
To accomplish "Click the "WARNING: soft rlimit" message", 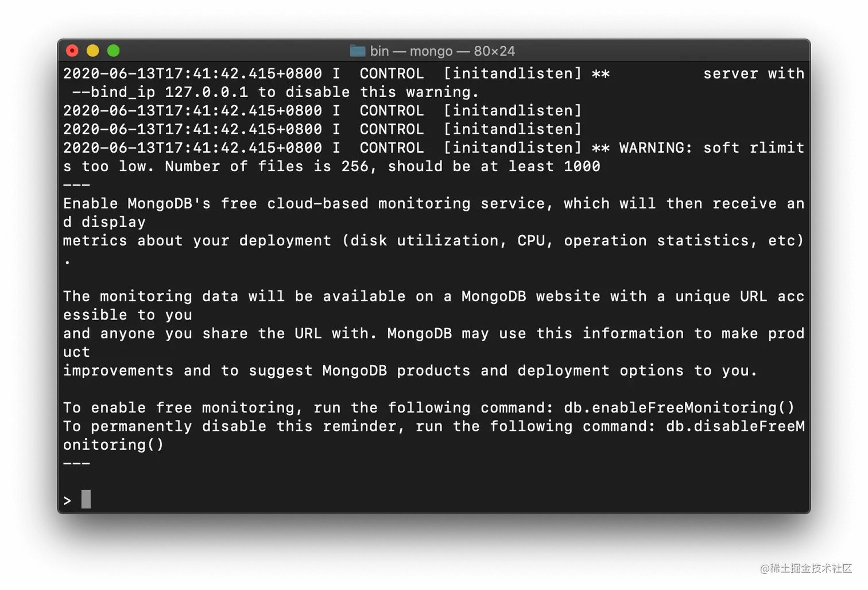I will click(x=712, y=148).
